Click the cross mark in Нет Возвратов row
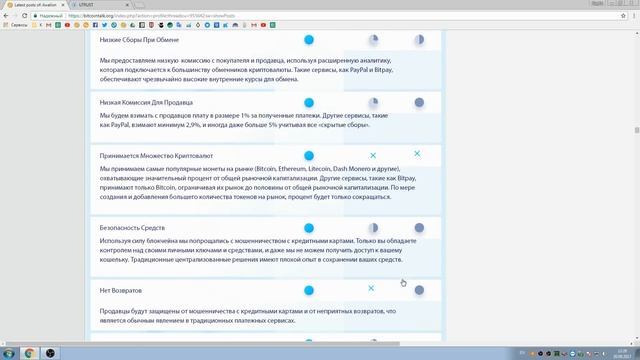 coord(371,288)
